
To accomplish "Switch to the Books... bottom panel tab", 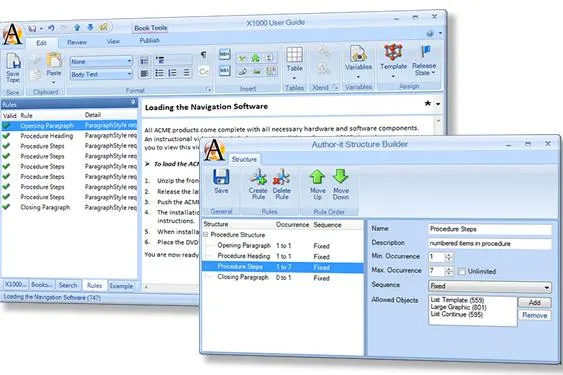I will click(x=42, y=285).
